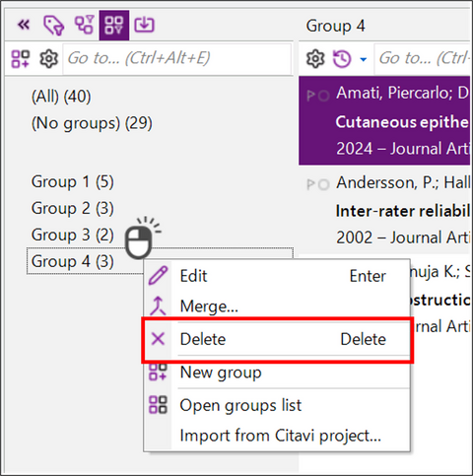This screenshot has width=473, height=476.
Task: Expand dropdown arrow beside history icon
Action: pos(364,59)
